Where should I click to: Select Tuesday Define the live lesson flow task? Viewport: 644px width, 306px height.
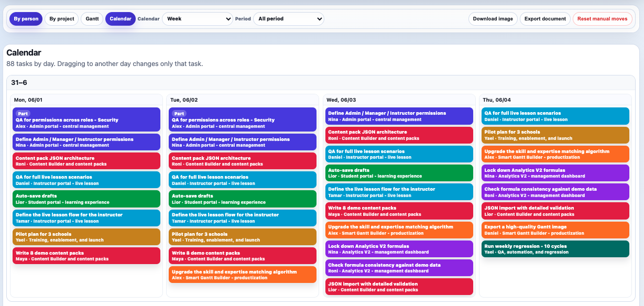[x=243, y=218]
